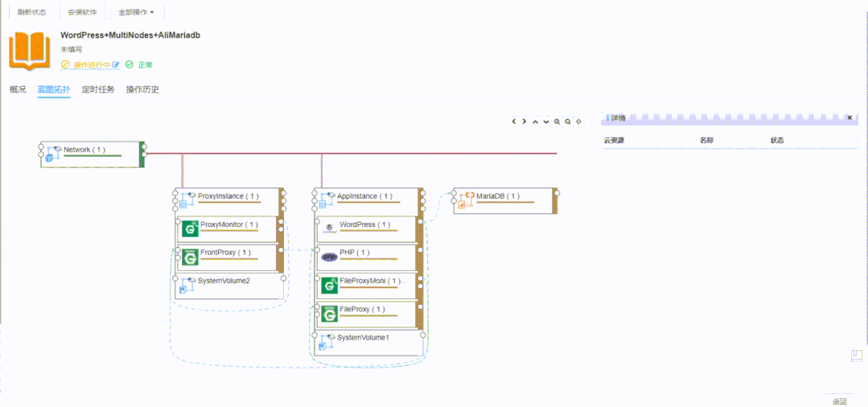
Task: Click the 名称 column header
Action: [707, 141]
